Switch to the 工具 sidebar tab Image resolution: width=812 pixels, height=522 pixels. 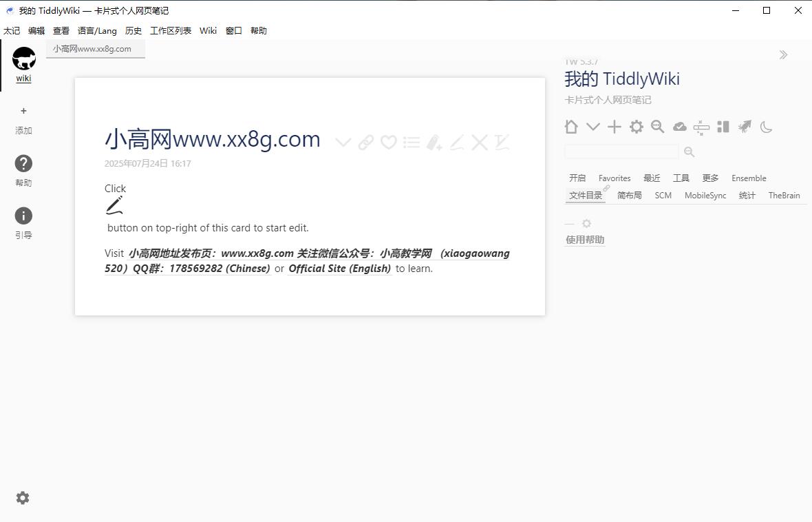[681, 178]
